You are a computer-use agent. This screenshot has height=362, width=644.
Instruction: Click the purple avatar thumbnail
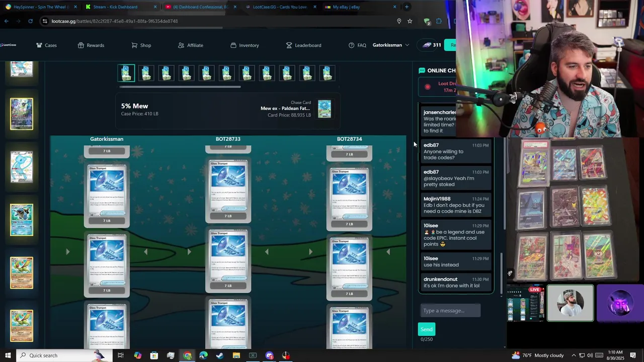tap(620, 303)
